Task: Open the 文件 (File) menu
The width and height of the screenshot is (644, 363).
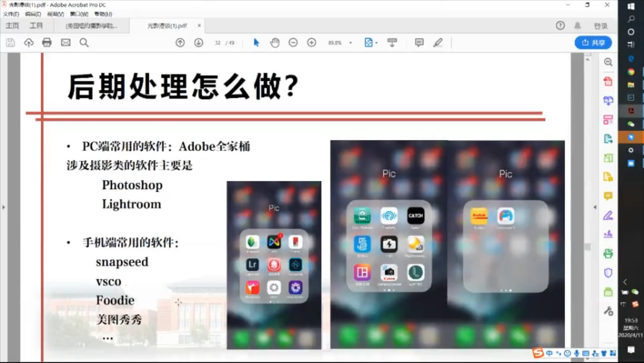Action: click(11, 14)
